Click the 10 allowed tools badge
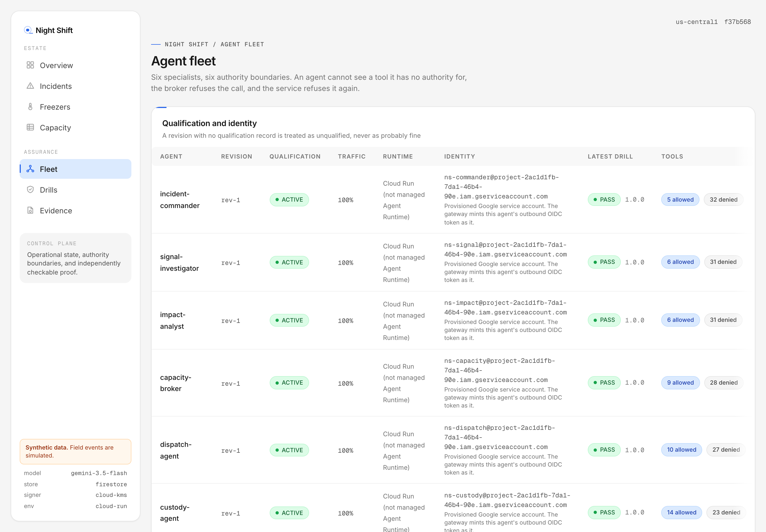 click(x=681, y=450)
